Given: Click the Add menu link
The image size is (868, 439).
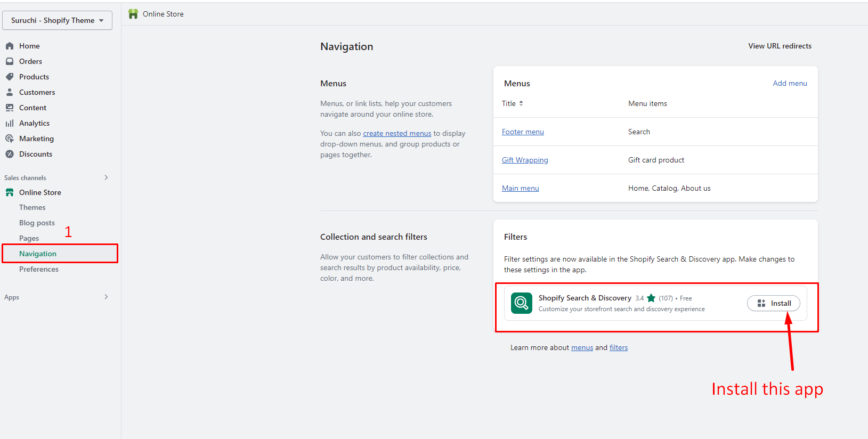Looking at the screenshot, I should tap(790, 83).
